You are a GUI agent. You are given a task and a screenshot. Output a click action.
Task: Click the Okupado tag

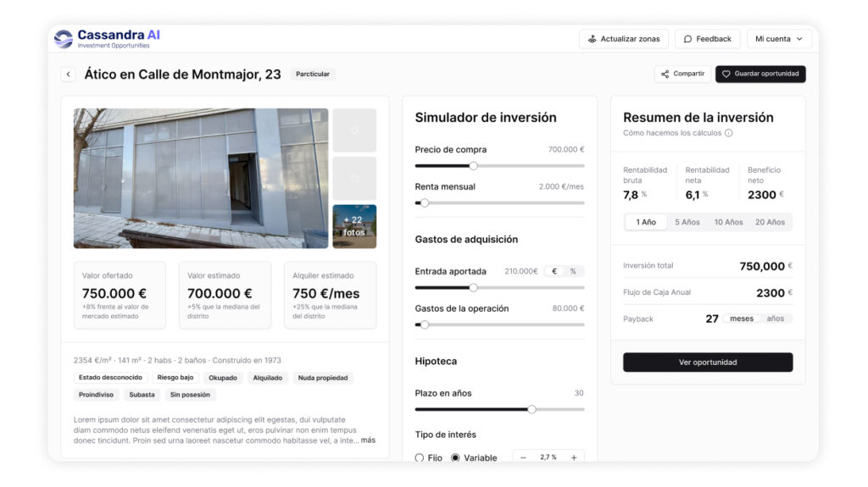coord(223,378)
